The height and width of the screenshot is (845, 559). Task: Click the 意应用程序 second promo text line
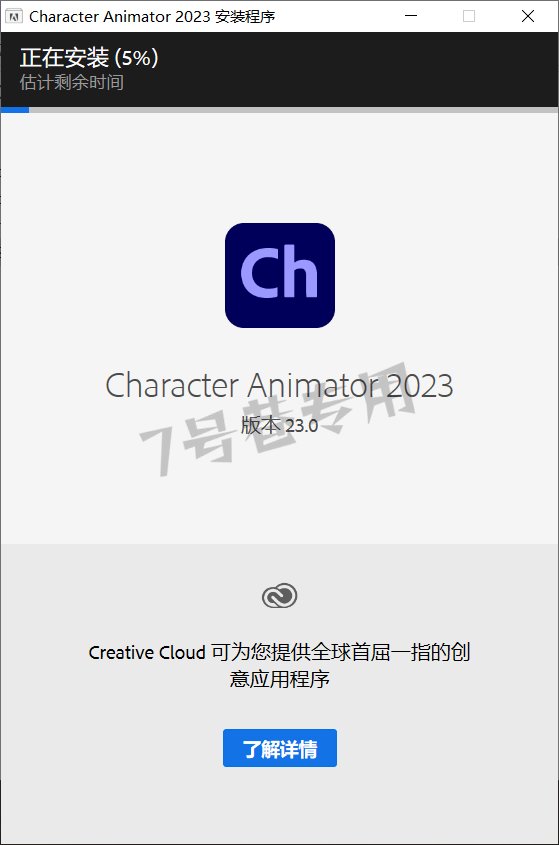(279, 679)
